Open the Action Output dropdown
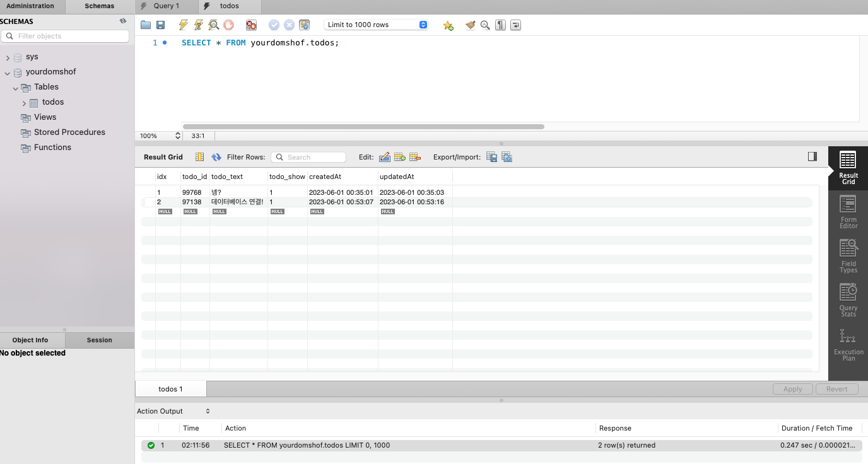Image resolution: width=868 pixels, height=464 pixels. click(173, 411)
